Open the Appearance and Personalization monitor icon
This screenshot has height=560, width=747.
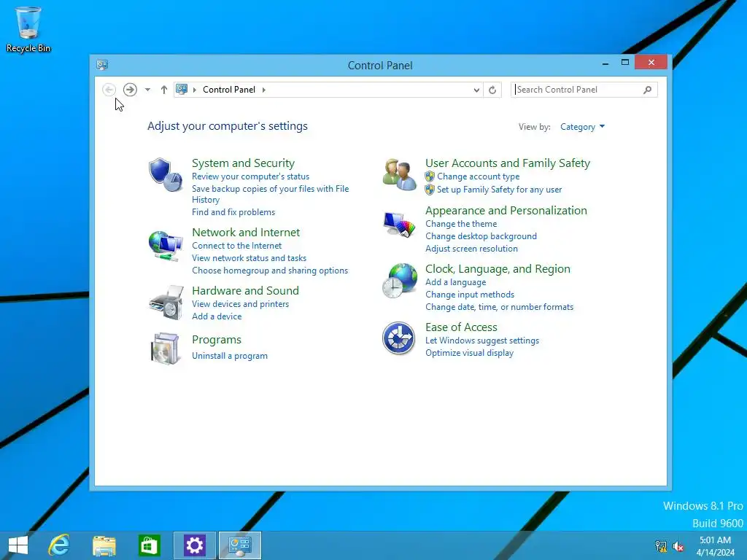click(x=399, y=225)
